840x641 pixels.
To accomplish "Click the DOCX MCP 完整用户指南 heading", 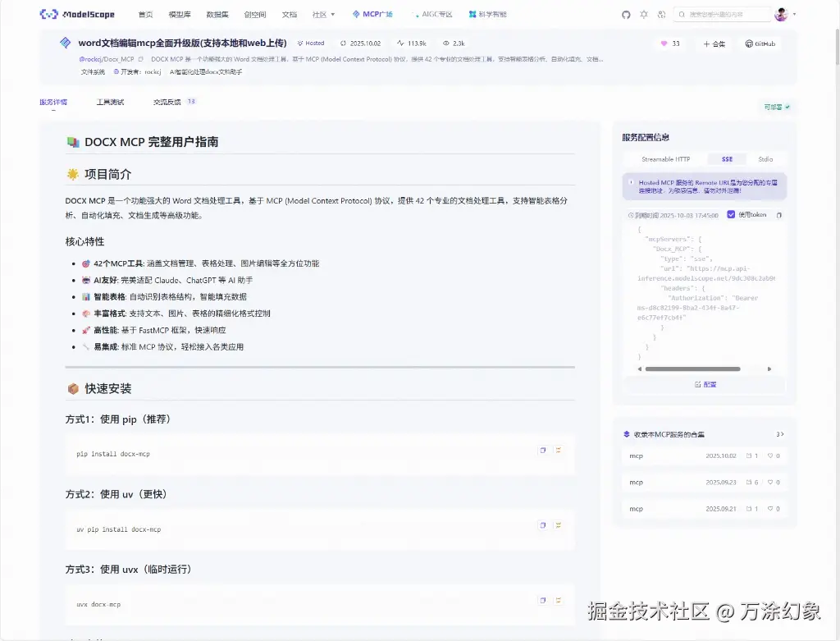I will (151, 142).
